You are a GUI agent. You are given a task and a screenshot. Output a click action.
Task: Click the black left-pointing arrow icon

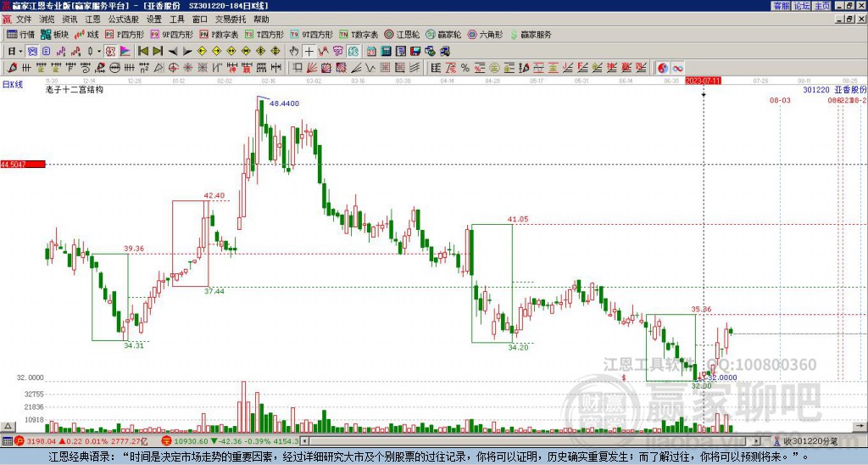tap(173, 51)
